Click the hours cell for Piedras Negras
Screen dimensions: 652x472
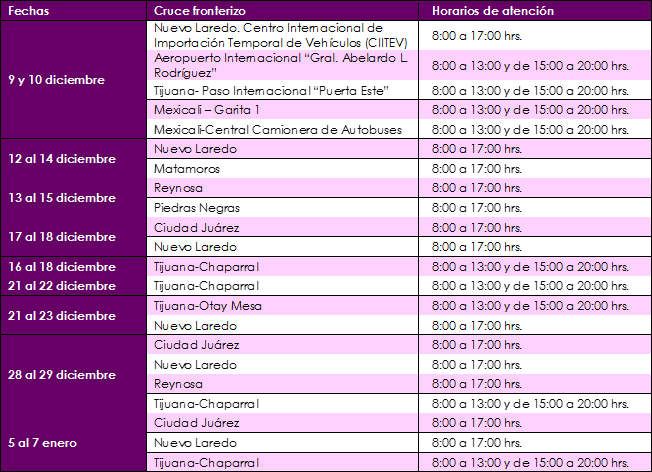(535, 208)
